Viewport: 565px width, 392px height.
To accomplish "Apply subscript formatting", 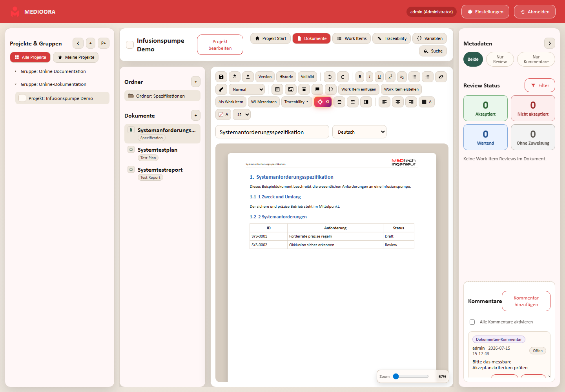I will [x=402, y=77].
